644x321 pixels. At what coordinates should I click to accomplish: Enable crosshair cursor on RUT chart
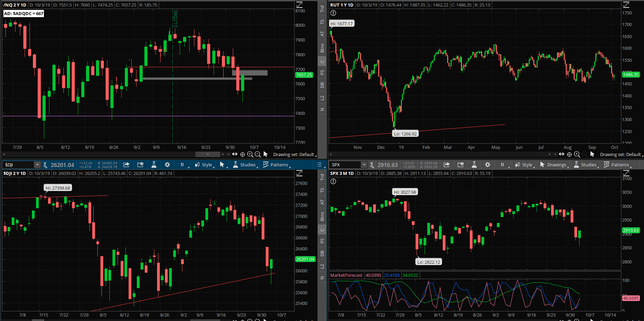tap(569, 154)
